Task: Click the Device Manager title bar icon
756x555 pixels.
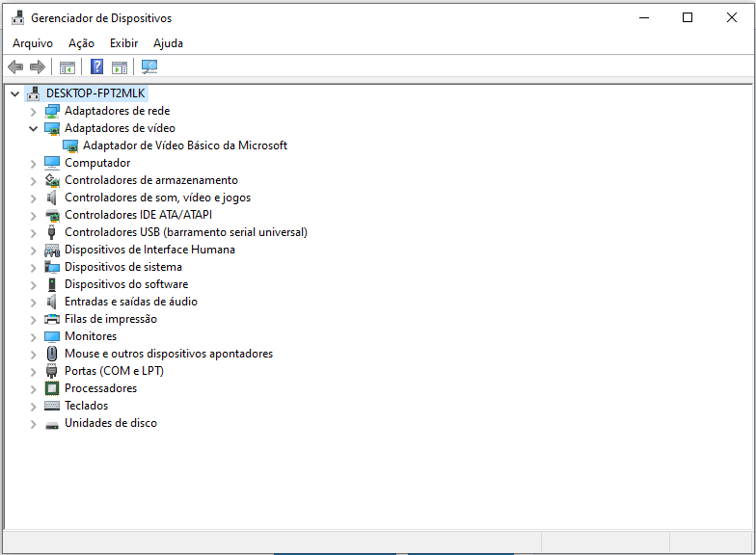Action: [17, 17]
